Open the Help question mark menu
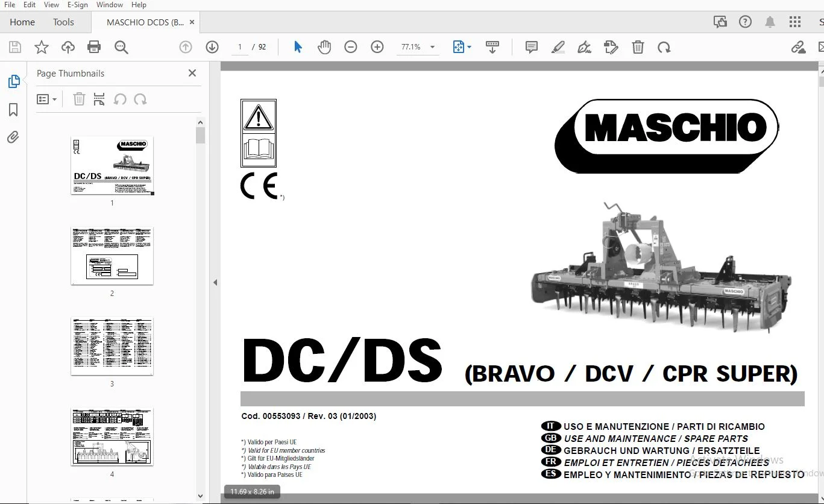This screenshot has width=824, height=504. point(746,22)
